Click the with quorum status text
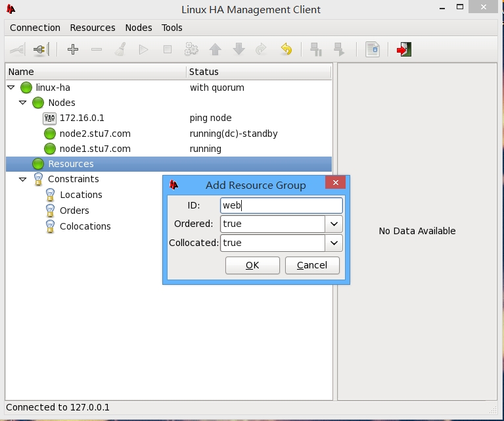 pos(217,87)
